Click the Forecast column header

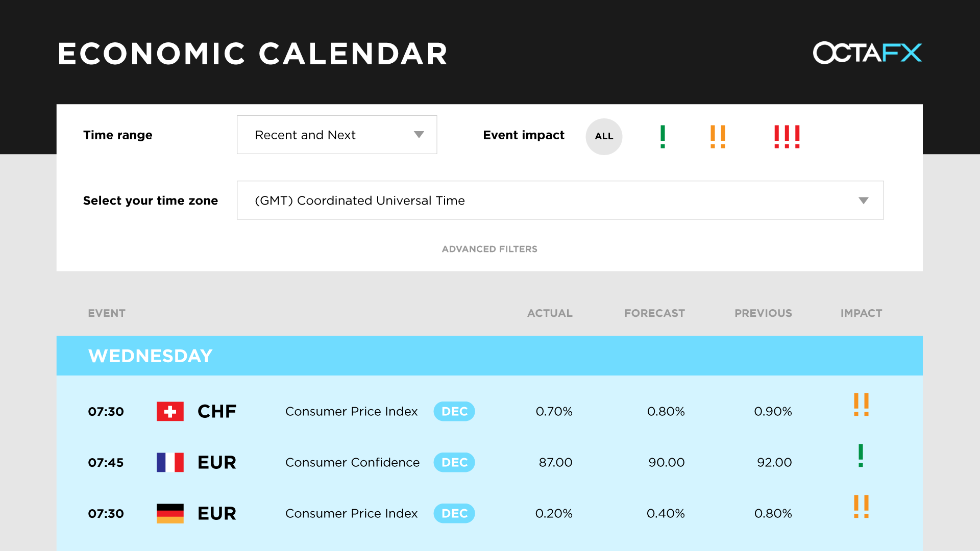(x=654, y=313)
